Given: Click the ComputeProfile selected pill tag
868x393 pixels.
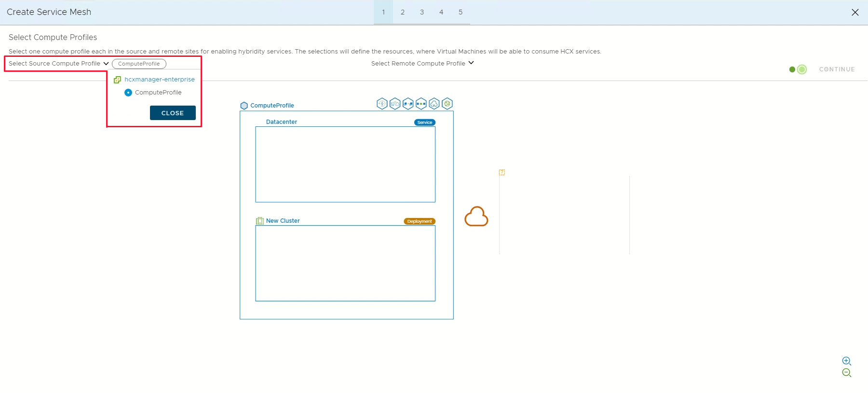Looking at the screenshot, I should click(x=139, y=64).
